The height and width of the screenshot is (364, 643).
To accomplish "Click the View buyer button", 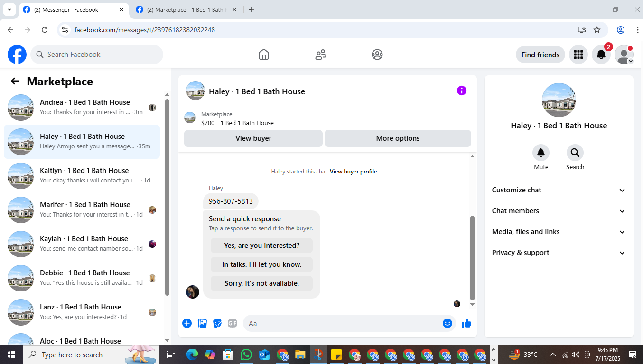I will click(253, 138).
